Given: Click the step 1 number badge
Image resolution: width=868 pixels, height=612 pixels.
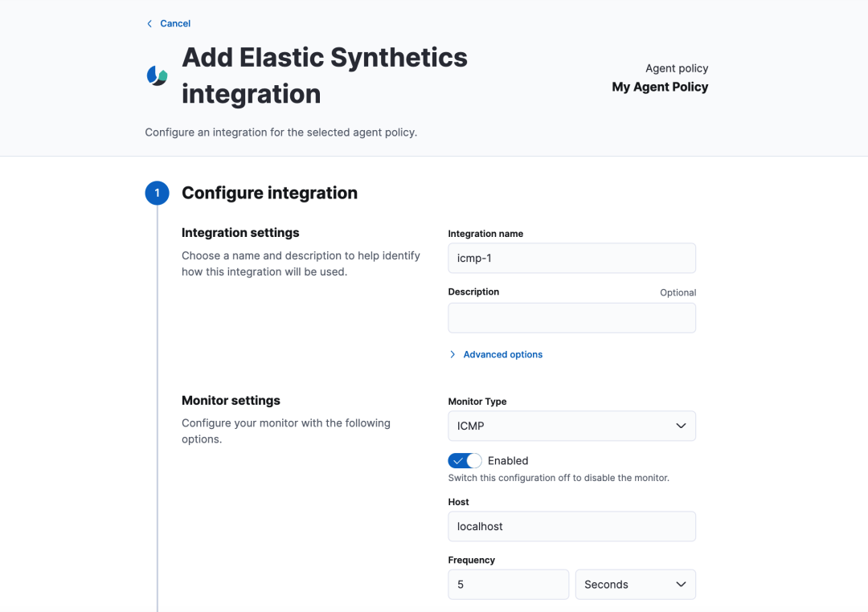Looking at the screenshot, I should point(157,193).
